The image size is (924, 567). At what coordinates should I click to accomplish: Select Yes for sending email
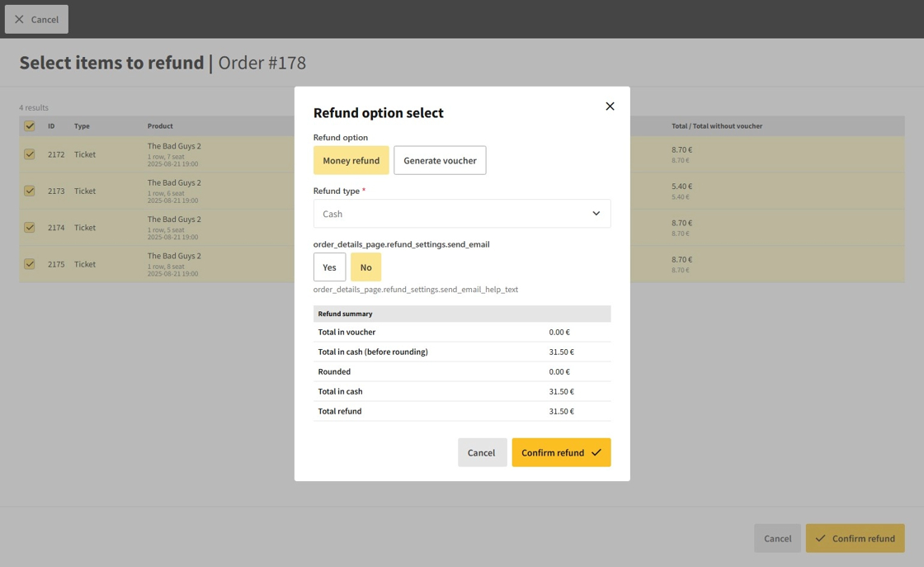click(329, 267)
